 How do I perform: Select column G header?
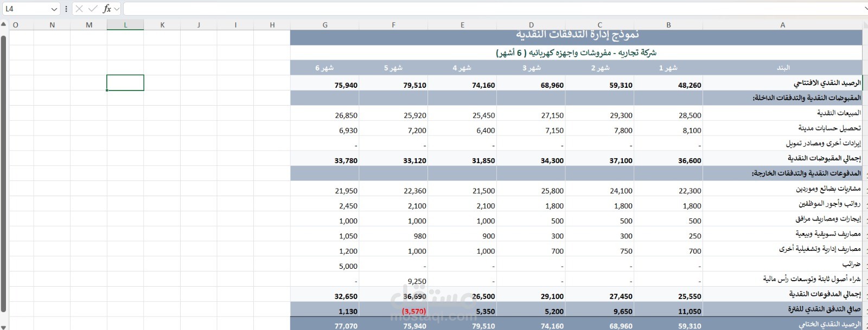325,25
